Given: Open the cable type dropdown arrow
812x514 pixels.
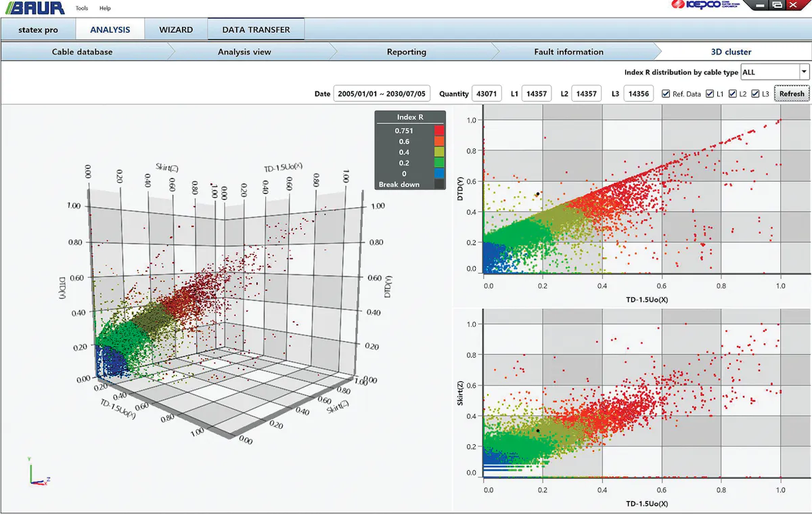Looking at the screenshot, I should (804, 72).
